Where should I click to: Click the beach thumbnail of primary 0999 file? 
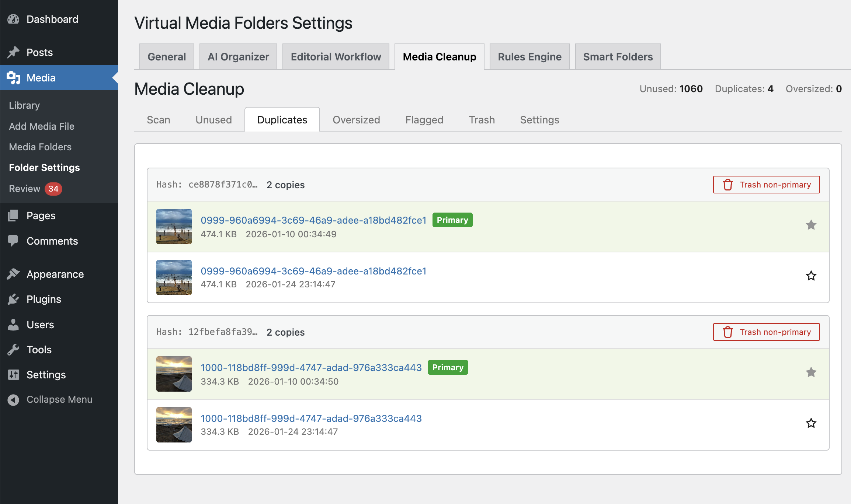tap(174, 226)
